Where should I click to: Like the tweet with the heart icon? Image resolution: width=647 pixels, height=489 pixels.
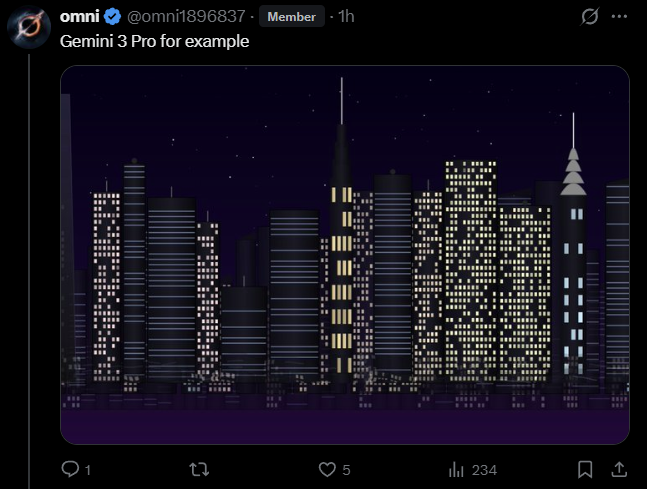[x=327, y=470]
